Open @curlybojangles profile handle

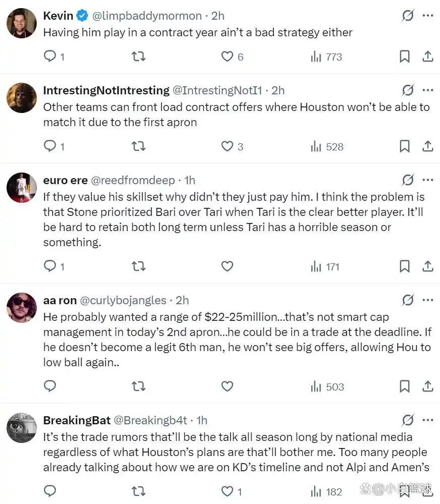coord(123,300)
